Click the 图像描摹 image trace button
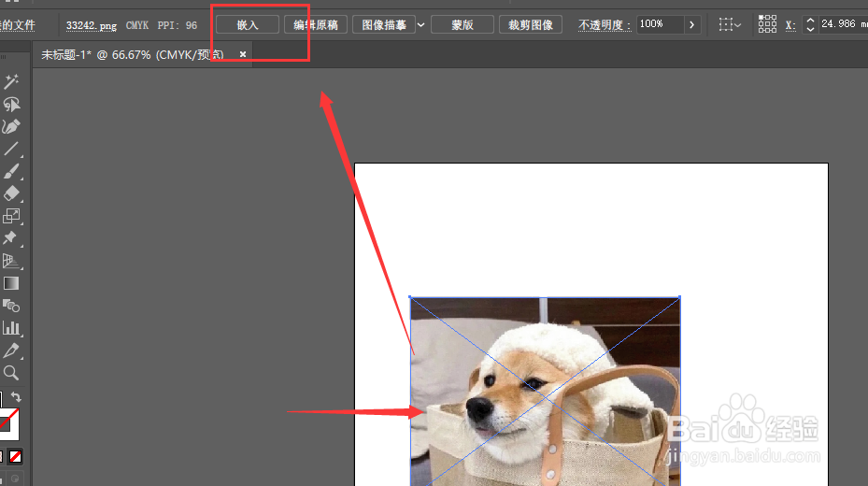868x486 pixels. coord(384,25)
